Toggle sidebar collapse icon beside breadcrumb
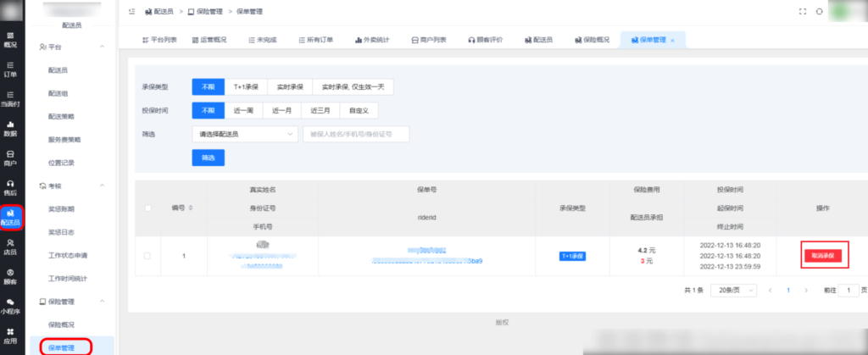The image size is (868, 355). 131,11
